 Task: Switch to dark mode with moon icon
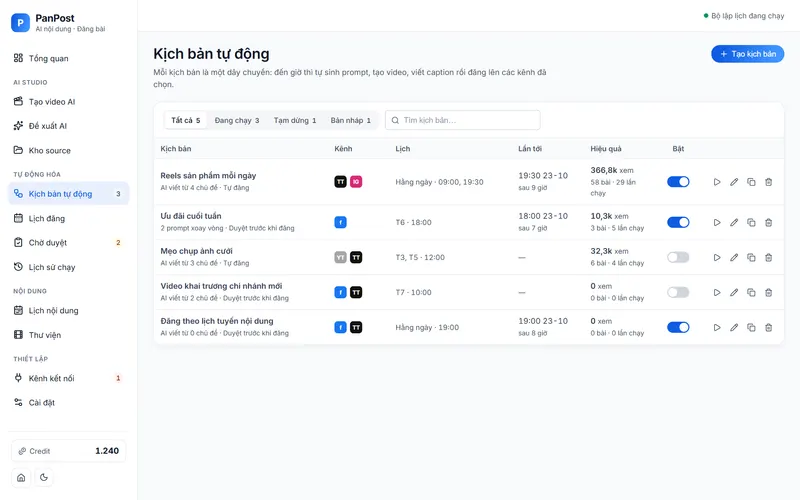pyautogui.click(x=44, y=478)
